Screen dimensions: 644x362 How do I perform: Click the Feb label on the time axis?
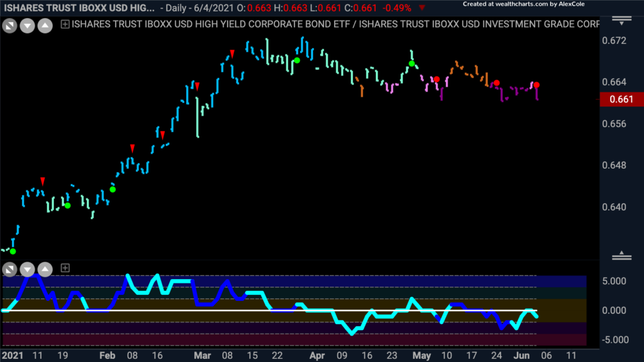click(x=107, y=356)
